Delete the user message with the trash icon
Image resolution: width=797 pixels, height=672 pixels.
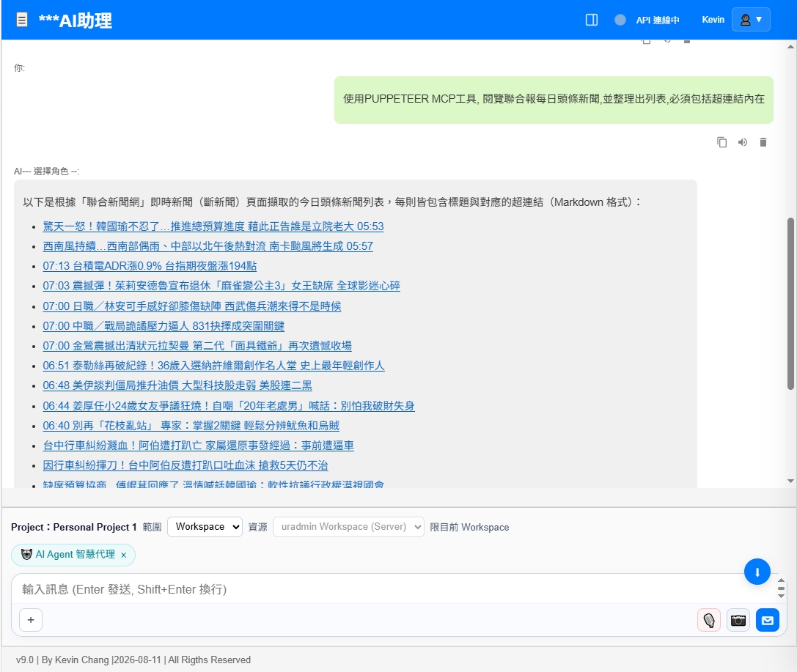coord(763,142)
